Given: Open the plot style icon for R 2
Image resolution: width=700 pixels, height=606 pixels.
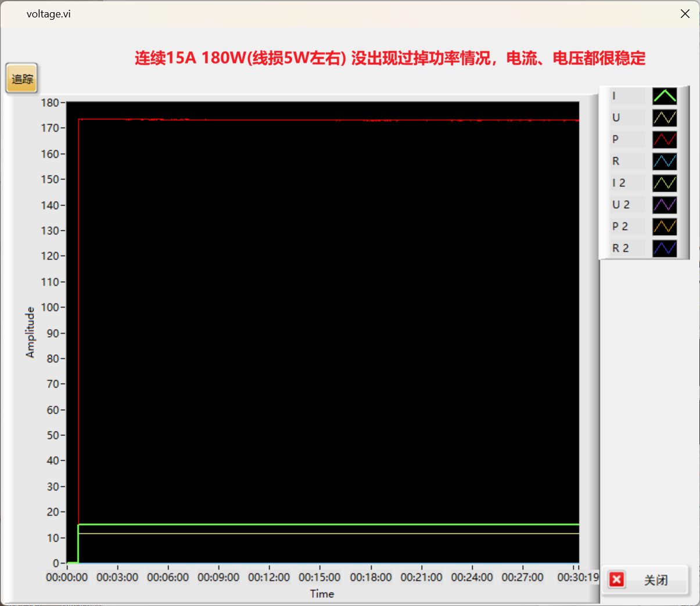Looking at the screenshot, I should pyautogui.click(x=665, y=248).
